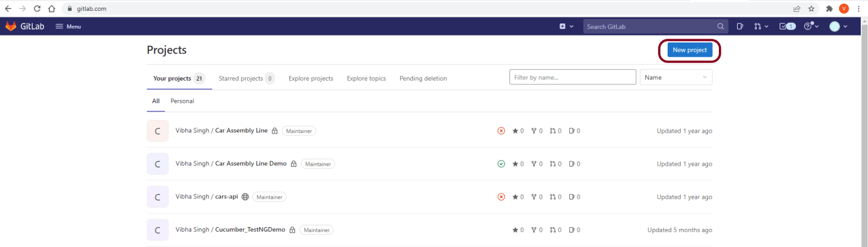The image size is (868, 247).
Task: Select the Personal tab
Action: pyautogui.click(x=182, y=101)
